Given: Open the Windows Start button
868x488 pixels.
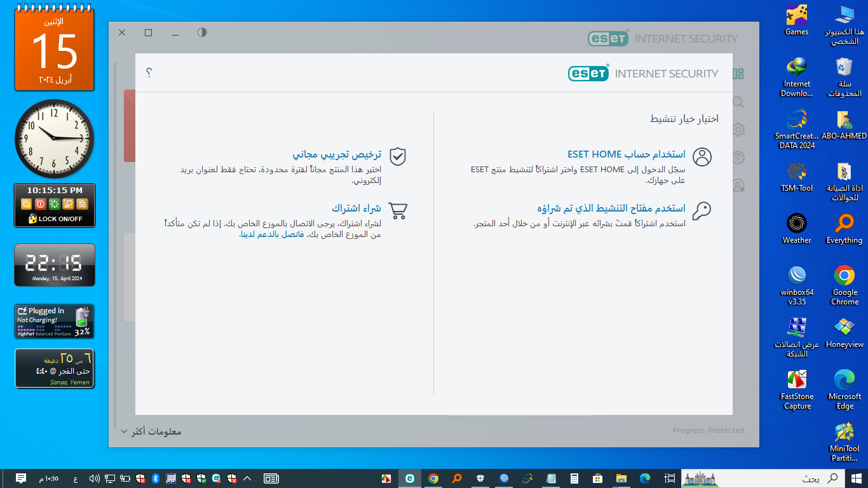Looking at the screenshot, I should pyautogui.click(x=856, y=478).
